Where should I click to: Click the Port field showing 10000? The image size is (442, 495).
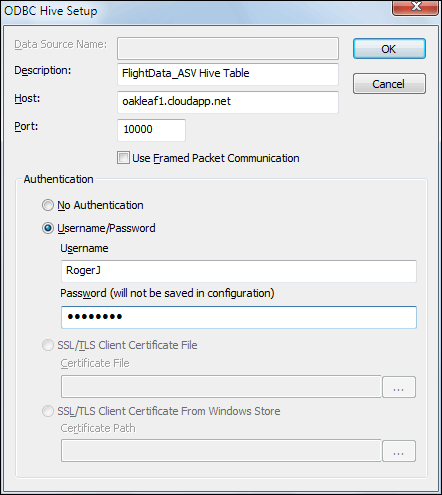pos(151,130)
